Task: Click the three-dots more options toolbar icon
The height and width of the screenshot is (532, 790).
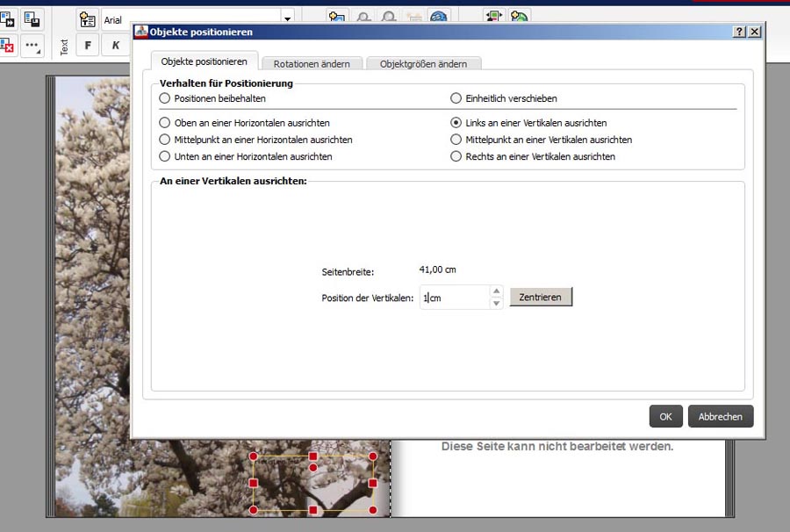Action: [x=32, y=46]
